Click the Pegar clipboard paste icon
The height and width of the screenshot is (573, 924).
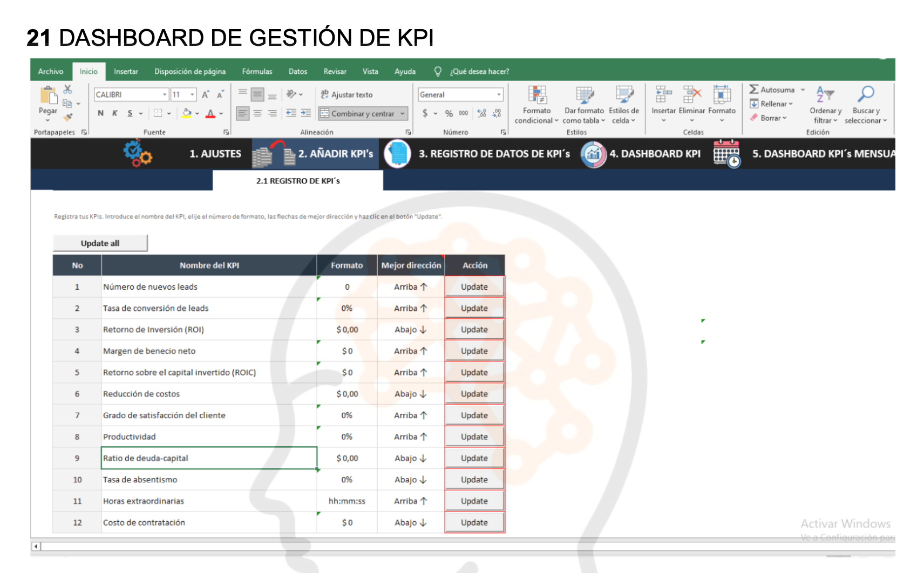(x=49, y=95)
